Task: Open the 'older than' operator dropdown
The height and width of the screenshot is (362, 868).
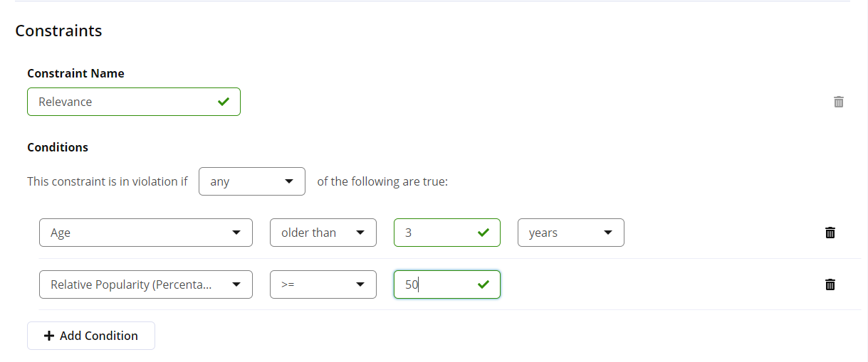Action: point(323,233)
